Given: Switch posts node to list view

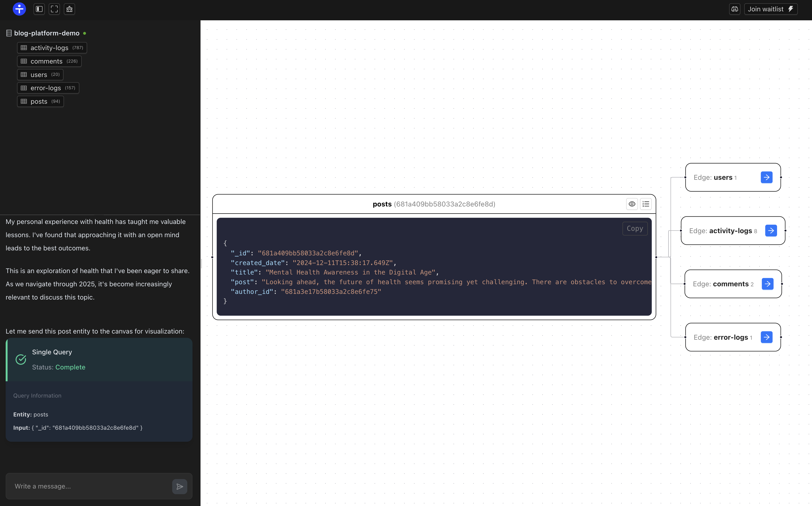Looking at the screenshot, I should pyautogui.click(x=646, y=204).
